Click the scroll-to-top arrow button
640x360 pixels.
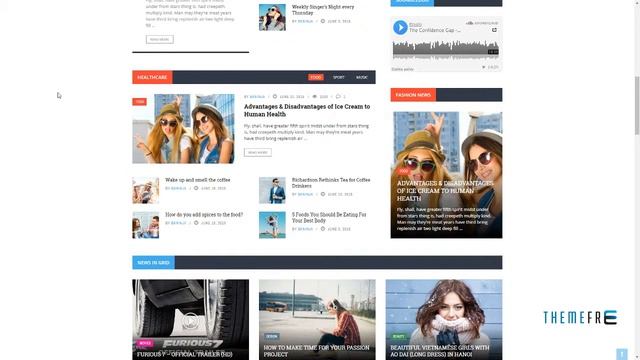tap(622, 354)
